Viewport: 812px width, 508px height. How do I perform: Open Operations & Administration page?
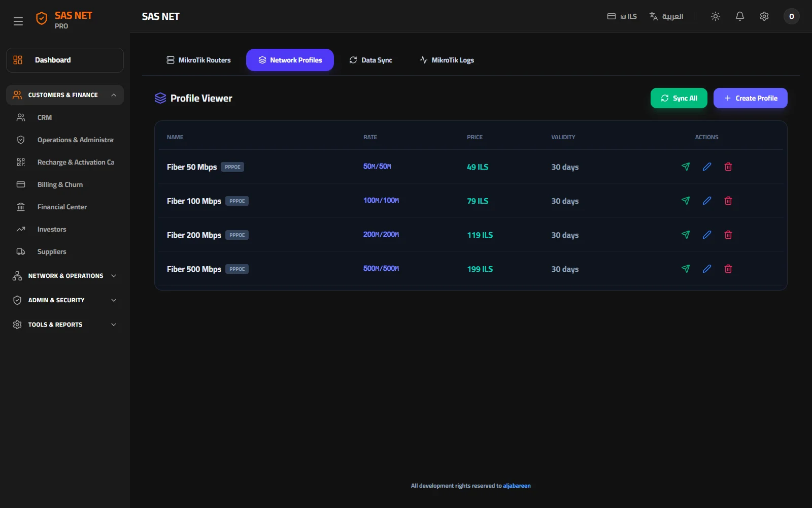tap(65, 140)
